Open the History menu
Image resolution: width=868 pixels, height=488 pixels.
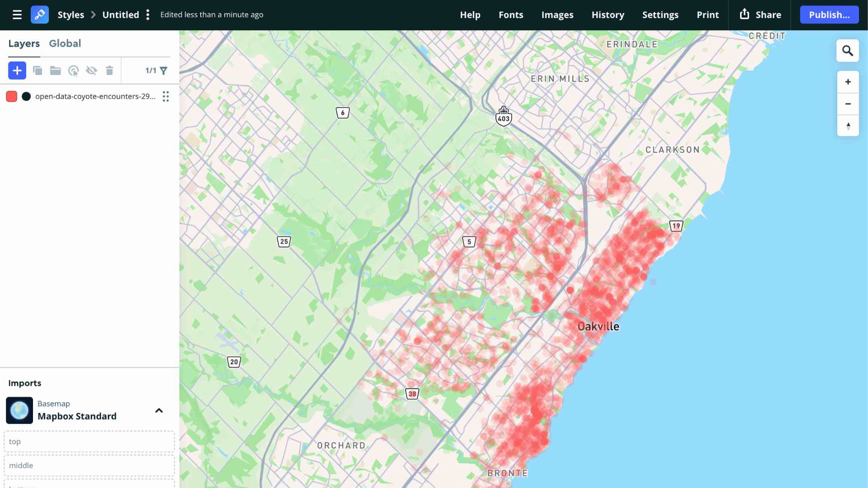click(607, 14)
